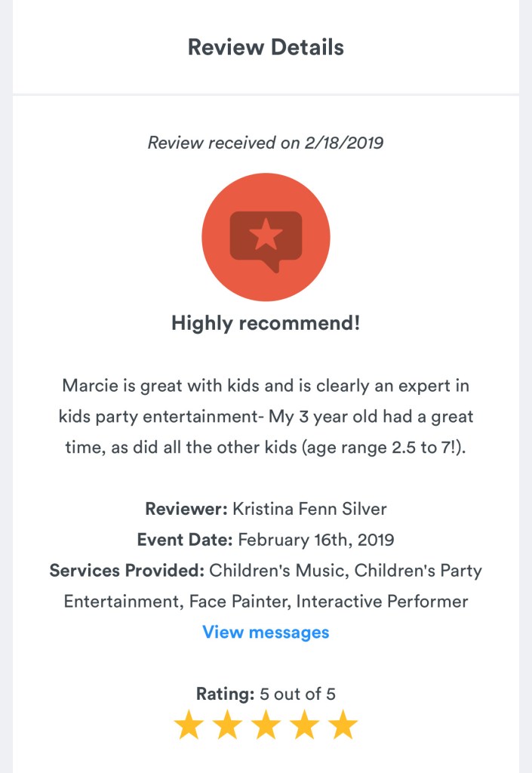
Task: Click the third gold rating star
Action: pos(266,725)
